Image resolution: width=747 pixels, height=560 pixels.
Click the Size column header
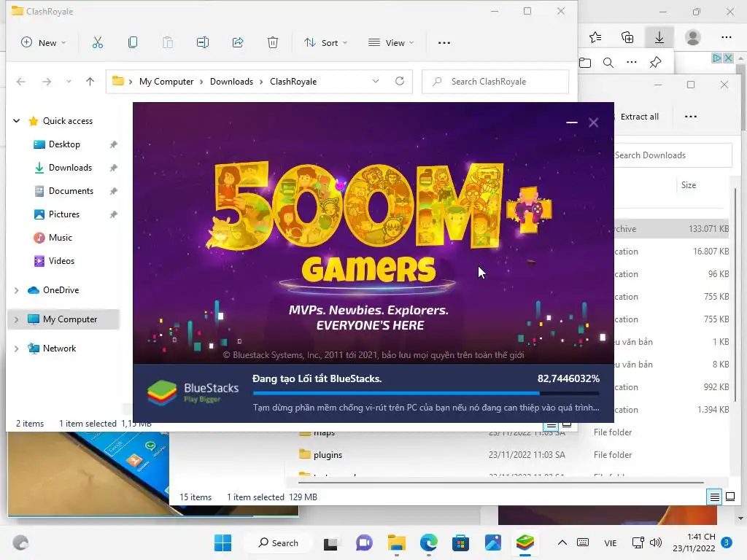point(689,185)
